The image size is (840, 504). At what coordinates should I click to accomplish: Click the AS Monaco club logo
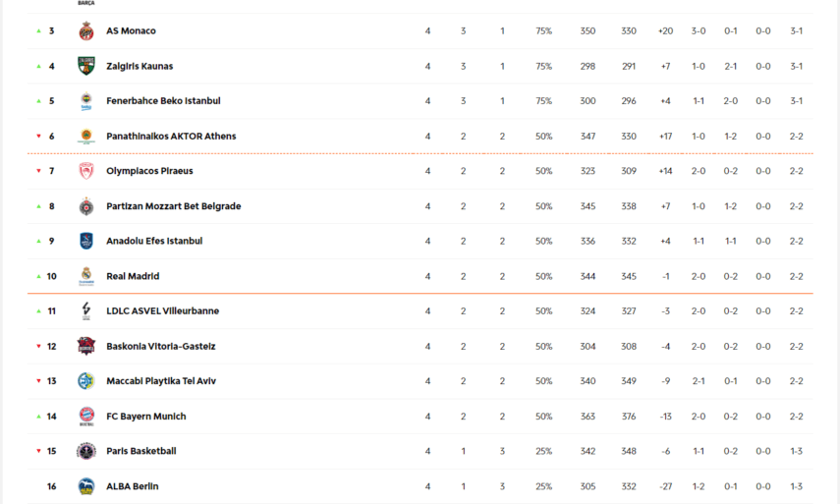[86, 31]
